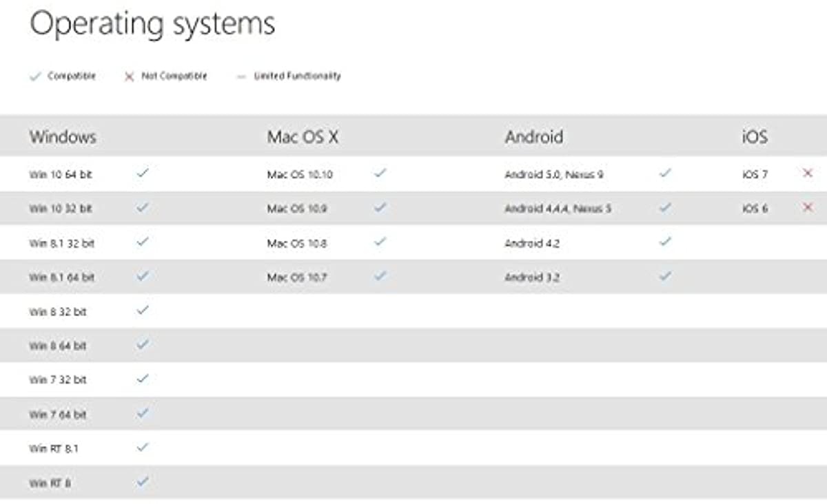Click the checkmark beside Mac OS 10.7
The width and height of the screenshot is (827, 504).
tap(380, 276)
